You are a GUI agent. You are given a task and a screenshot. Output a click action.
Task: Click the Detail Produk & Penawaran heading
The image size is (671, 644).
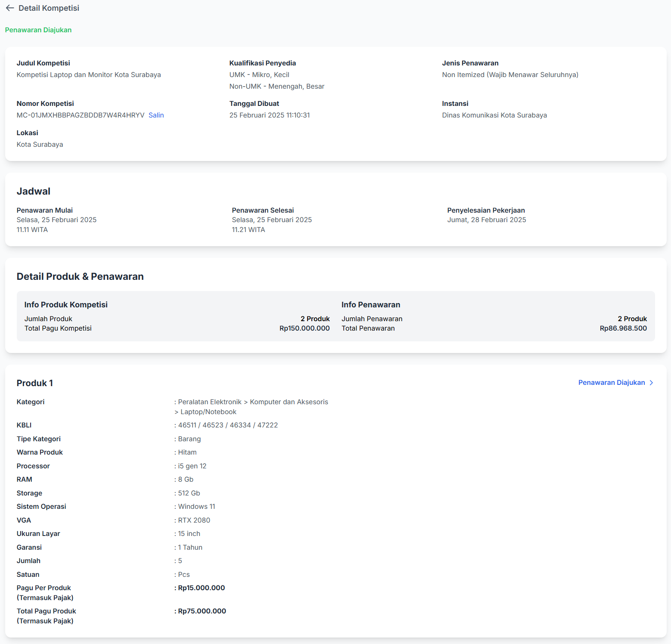tap(80, 277)
